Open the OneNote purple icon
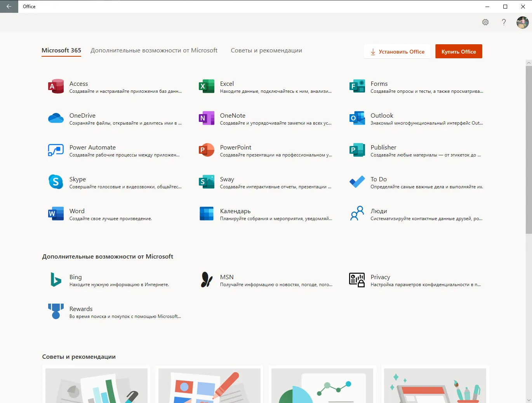 (207, 118)
